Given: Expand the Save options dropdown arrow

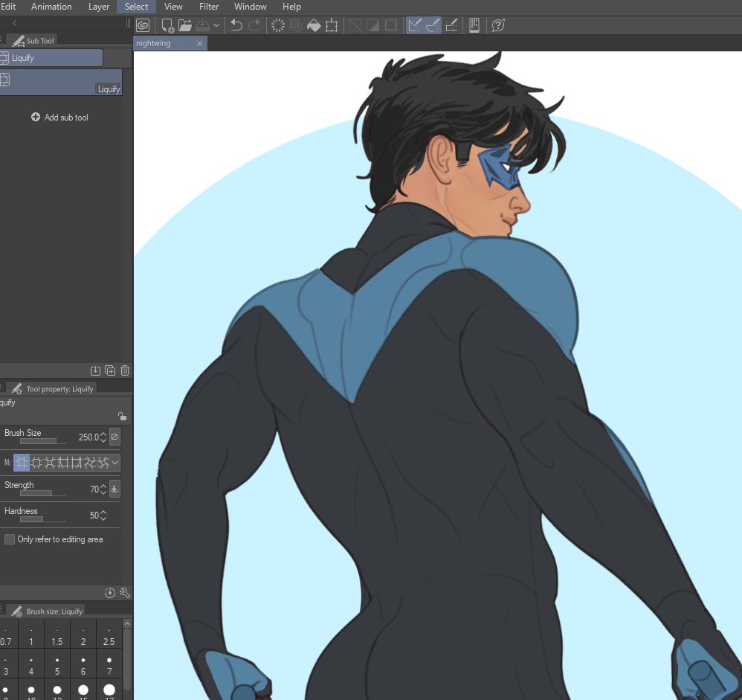Looking at the screenshot, I should coord(216,25).
